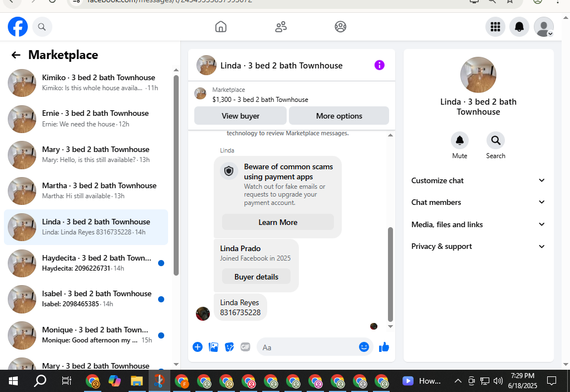
Task: Open the account profile avatar menu
Action: pyautogui.click(x=543, y=27)
